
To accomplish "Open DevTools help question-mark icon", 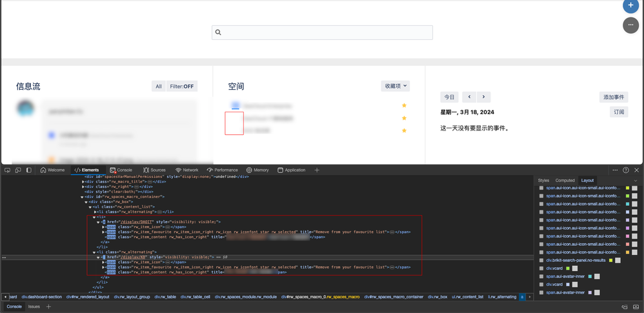I will click(626, 170).
